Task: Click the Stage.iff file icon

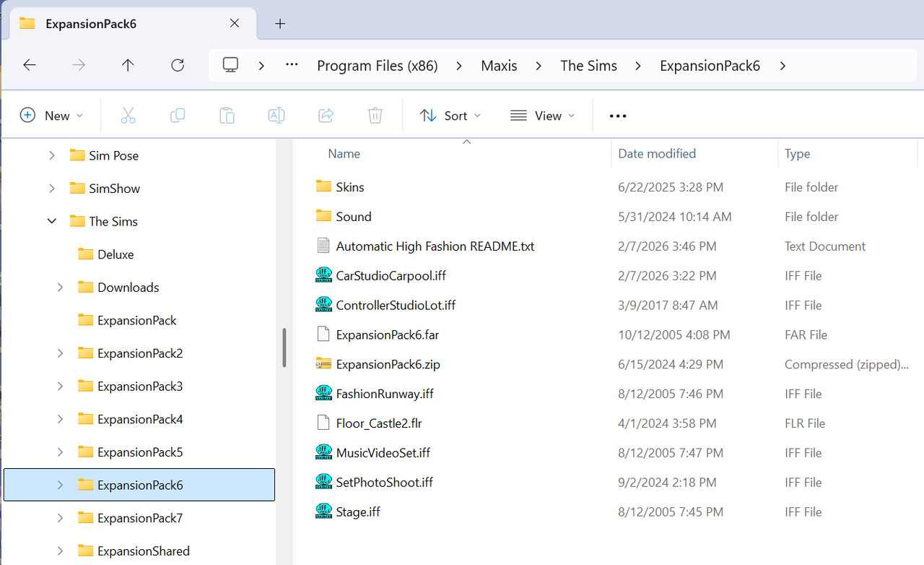Action: pyautogui.click(x=323, y=512)
